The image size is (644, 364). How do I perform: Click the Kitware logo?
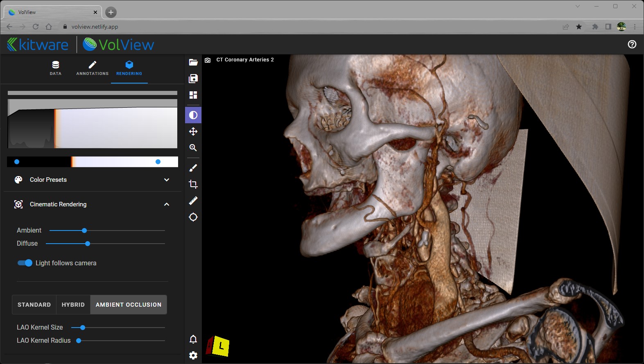[x=38, y=44]
